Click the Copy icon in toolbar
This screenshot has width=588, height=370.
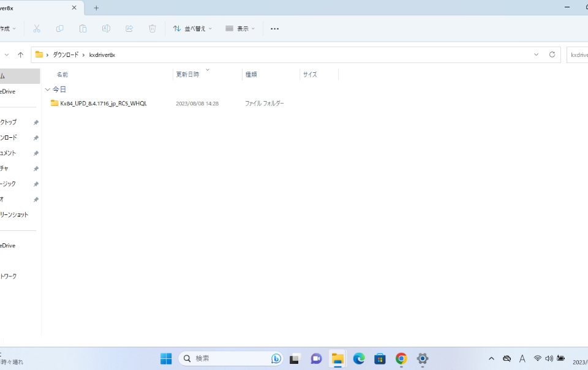59,29
